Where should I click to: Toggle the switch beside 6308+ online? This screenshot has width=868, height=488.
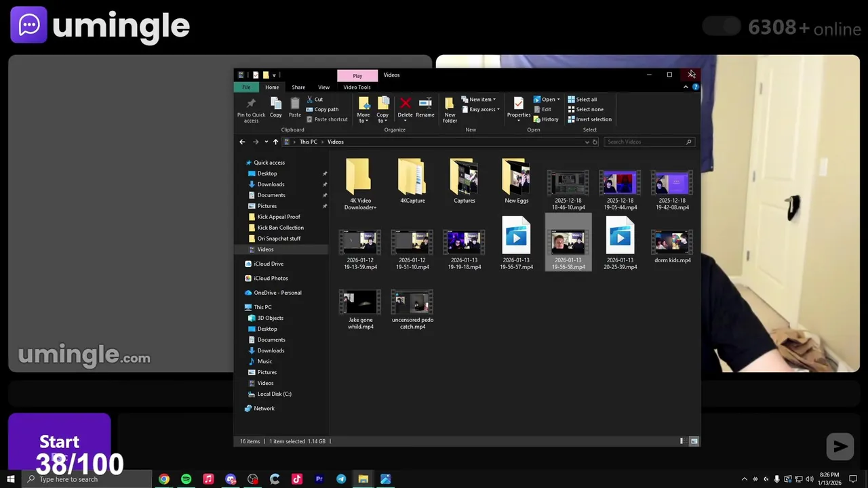tap(722, 27)
